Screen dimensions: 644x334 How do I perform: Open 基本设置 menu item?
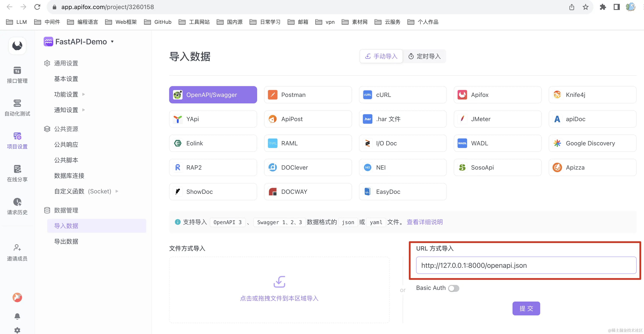pyautogui.click(x=66, y=79)
